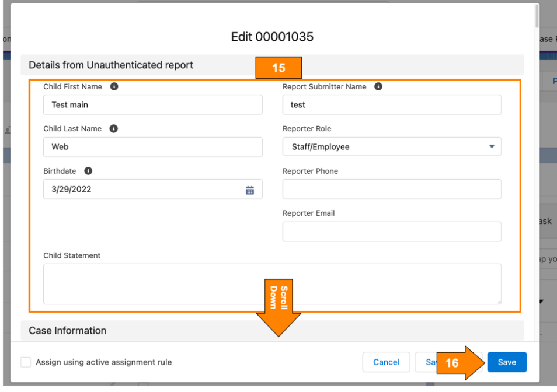Click the Cancel button
This screenshot has height=392, width=557.
[386, 362]
